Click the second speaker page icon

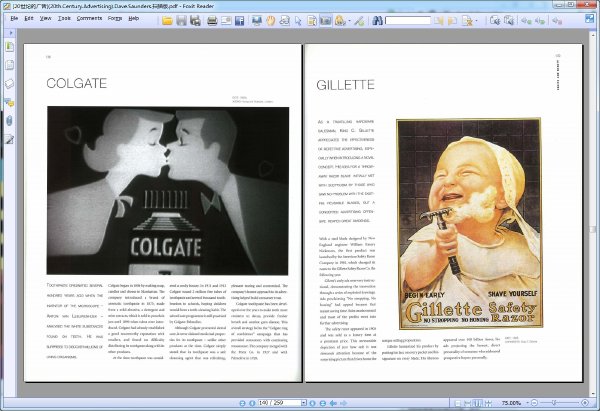coord(509,21)
